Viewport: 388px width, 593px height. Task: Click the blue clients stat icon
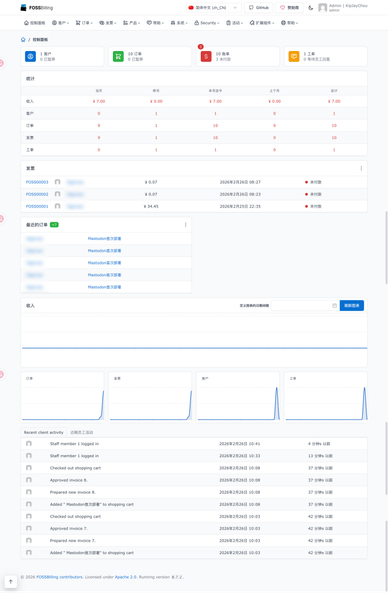click(x=31, y=56)
